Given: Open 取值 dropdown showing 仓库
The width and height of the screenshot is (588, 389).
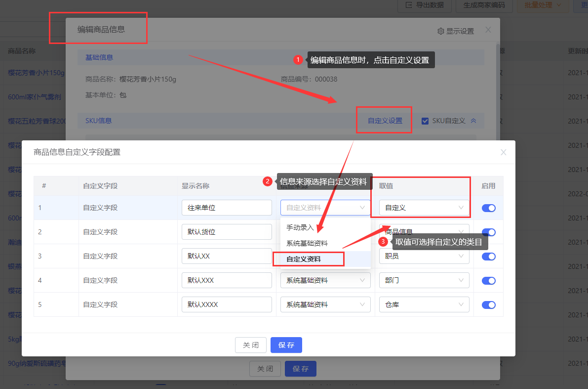Looking at the screenshot, I should (x=424, y=304).
